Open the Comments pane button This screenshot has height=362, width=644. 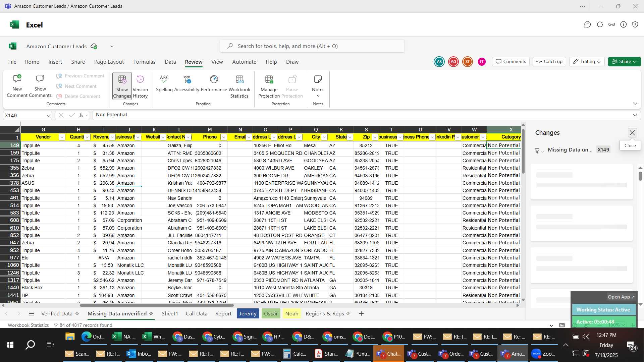point(511,62)
